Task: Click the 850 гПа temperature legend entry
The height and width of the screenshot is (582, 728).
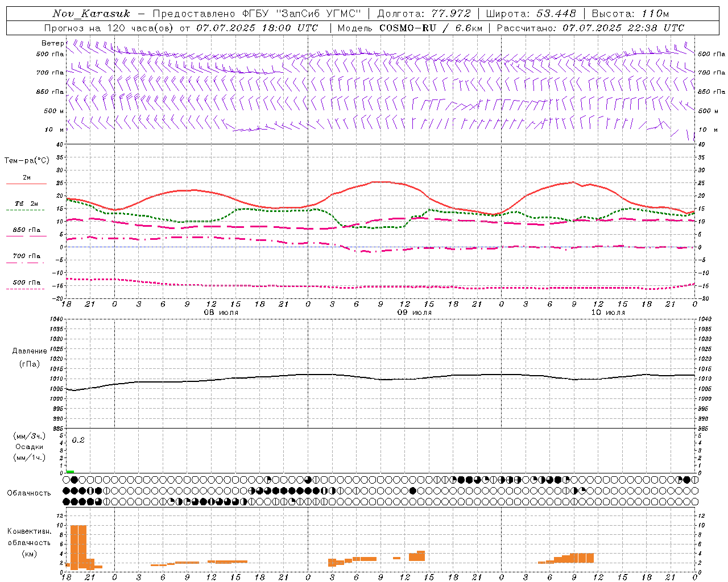Action: click(27, 230)
